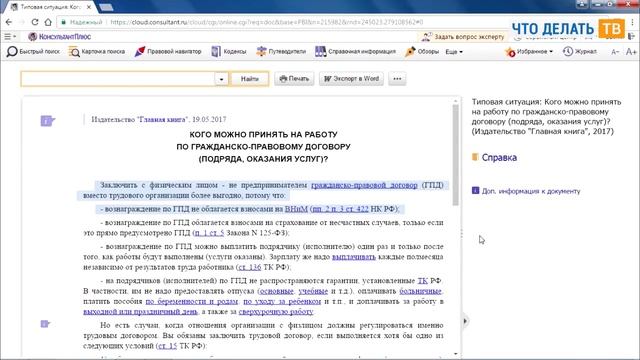This screenshot has height=360, width=640.
Task: Open ВНиМ link
Action: pyautogui.click(x=296, y=209)
